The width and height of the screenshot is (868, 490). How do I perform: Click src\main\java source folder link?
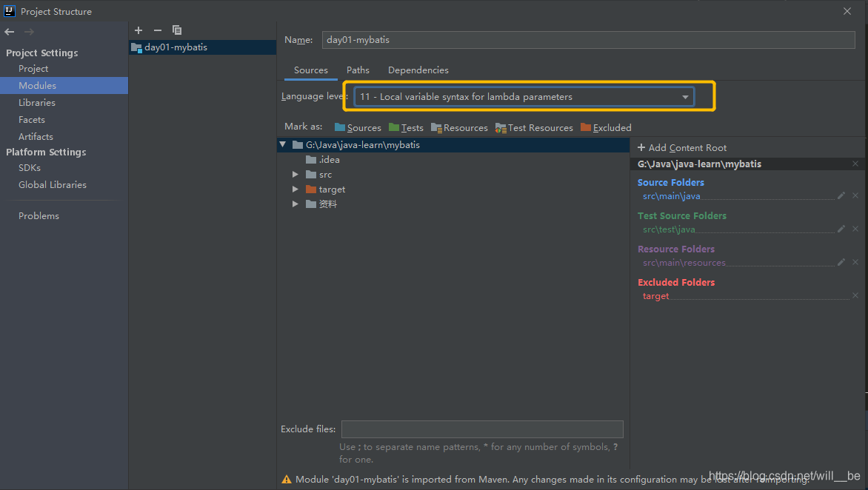tap(671, 196)
